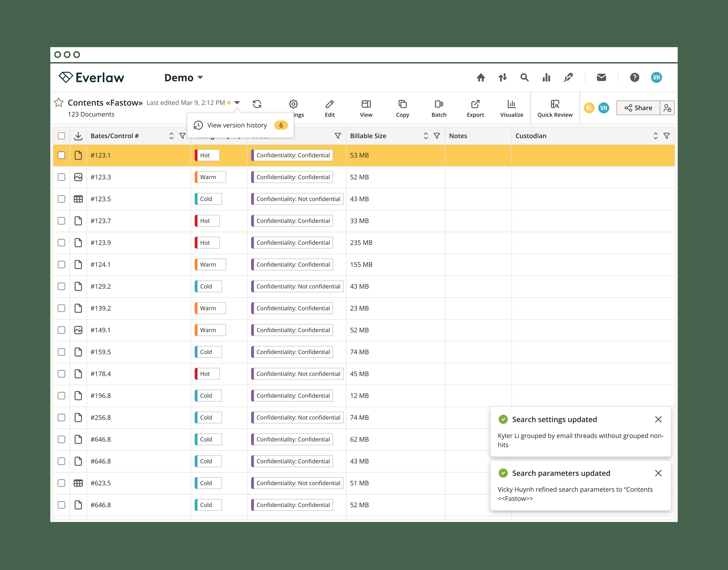Viewport: 728px width, 570px height.
Task: Select checkbox for document #178.4
Action: 61,374
